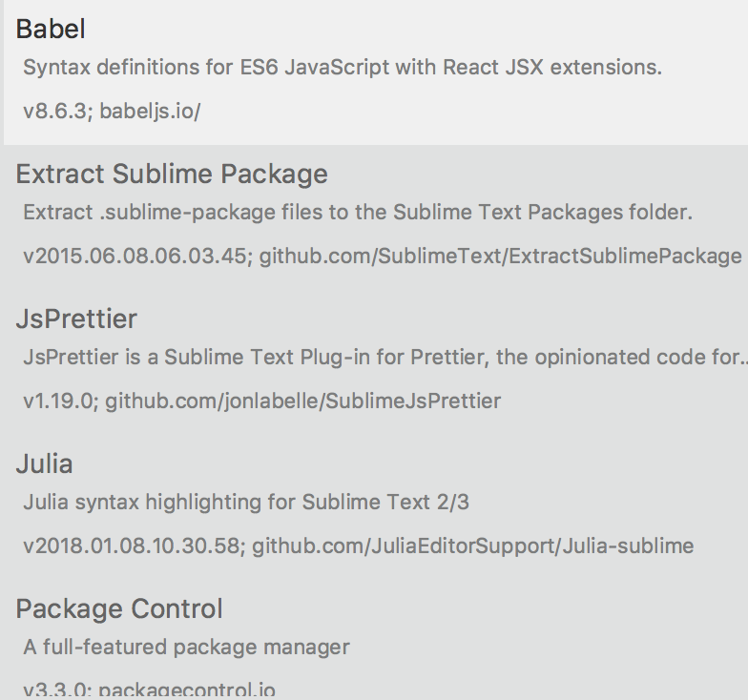The width and height of the screenshot is (748, 700).
Task: Open the github.com/jonlabelle/SublimeJsPrettier link
Action: pos(302,401)
